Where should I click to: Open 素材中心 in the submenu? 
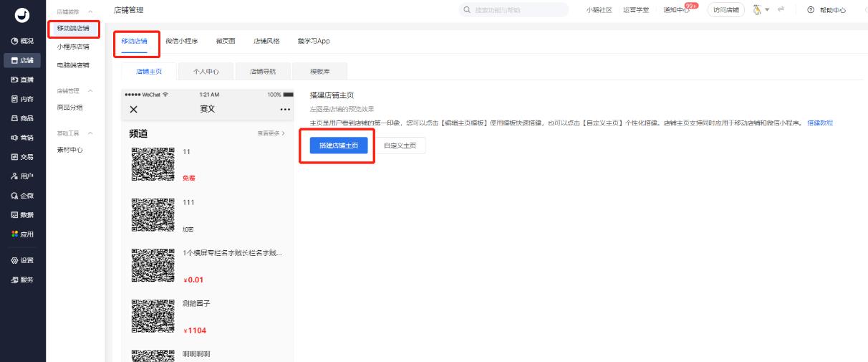click(x=70, y=150)
